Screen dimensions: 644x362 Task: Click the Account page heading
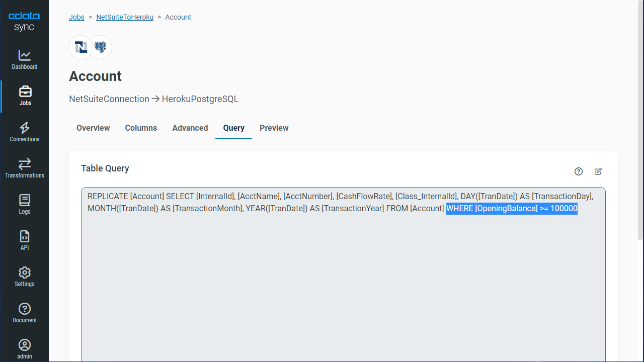click(95, 76)
